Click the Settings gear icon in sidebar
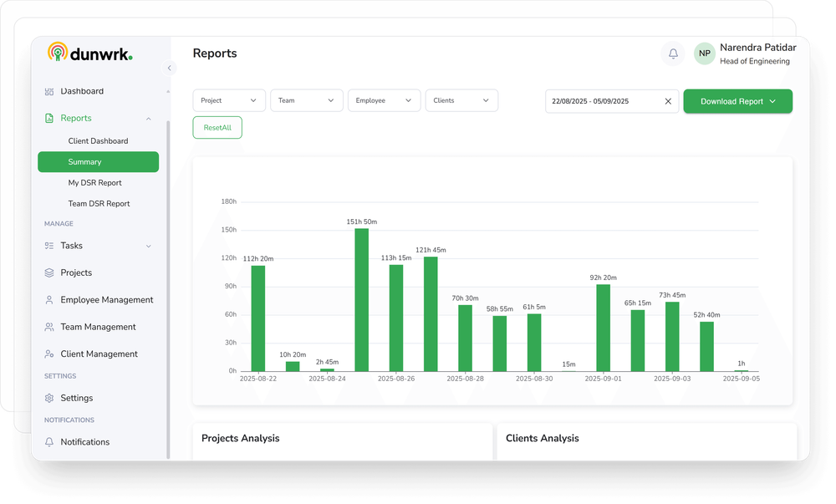The width and height of the screenshot is (836, 504). [x=49, y=398]
